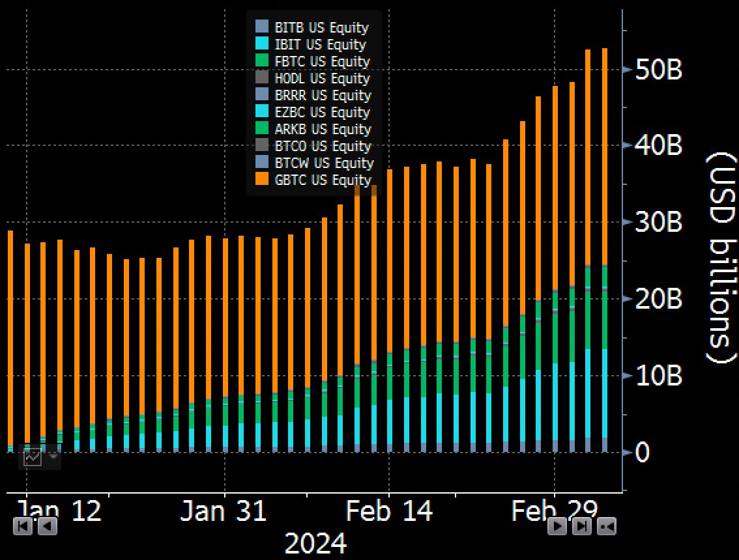Viewport: 739px width, 560px height.
Task: Click the BITB US Equity legend marker
Action: tap(262, 27)
